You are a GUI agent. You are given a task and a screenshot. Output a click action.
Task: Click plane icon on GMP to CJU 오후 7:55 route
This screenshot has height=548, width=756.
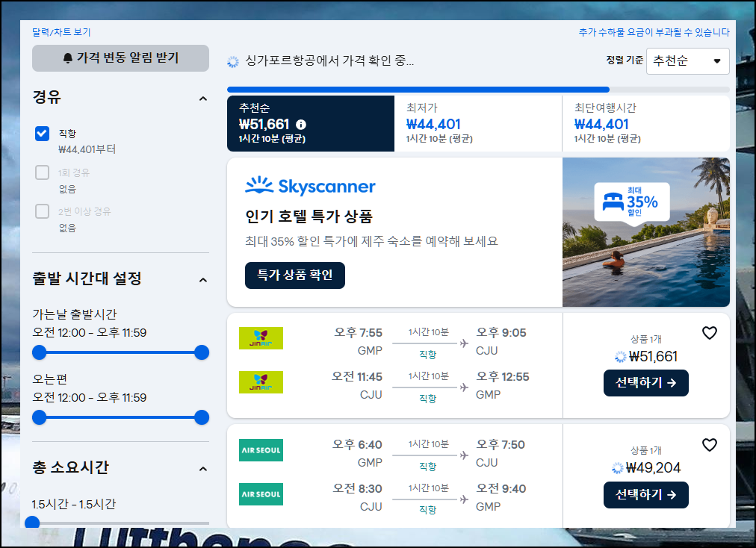(x=464, y=343)
